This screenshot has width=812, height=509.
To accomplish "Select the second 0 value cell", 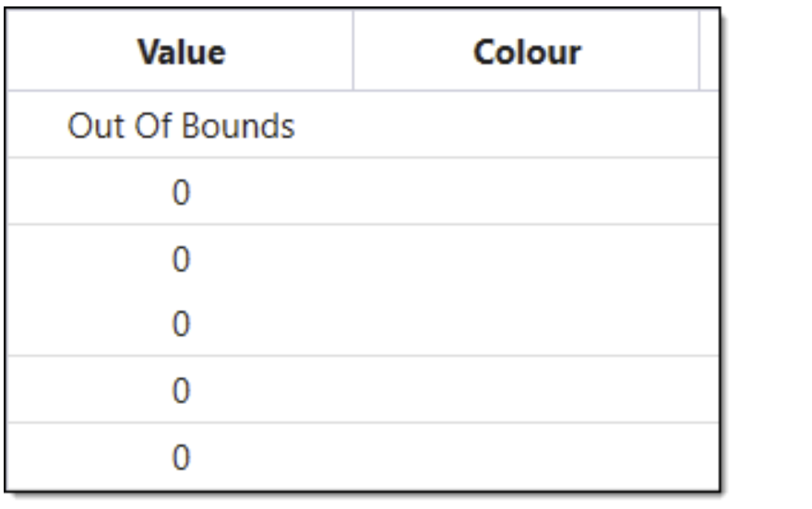I will coord(181,259).
